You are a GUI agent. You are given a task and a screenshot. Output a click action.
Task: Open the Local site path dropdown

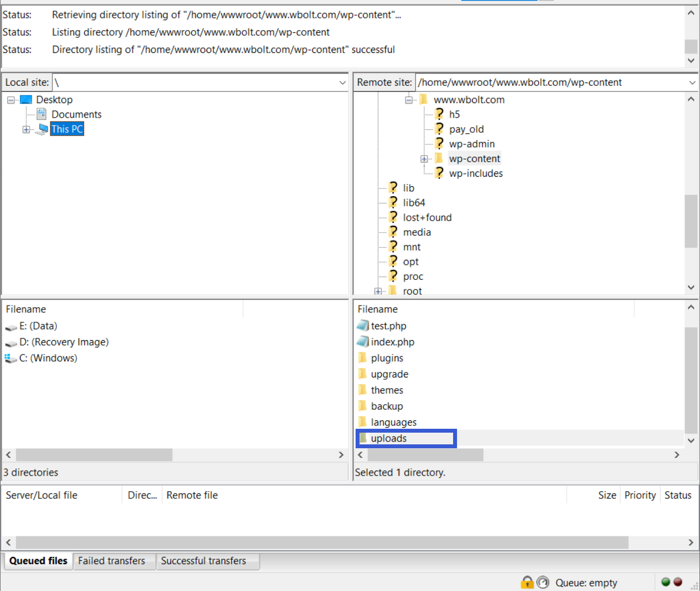tap(342, 83)
